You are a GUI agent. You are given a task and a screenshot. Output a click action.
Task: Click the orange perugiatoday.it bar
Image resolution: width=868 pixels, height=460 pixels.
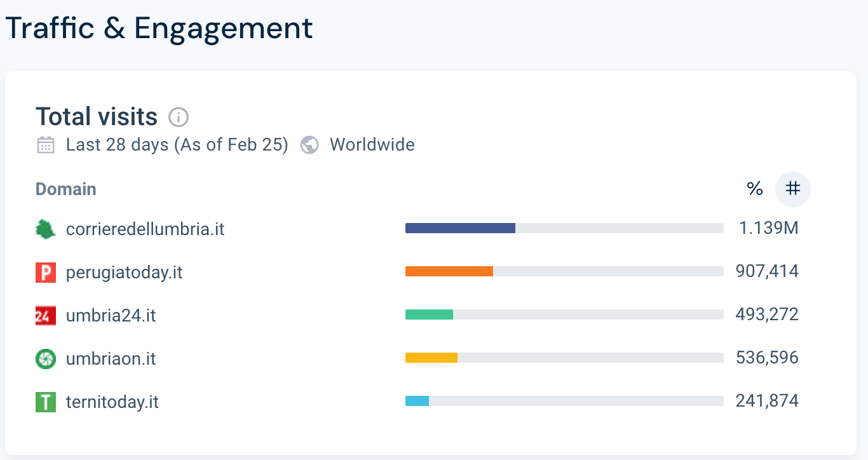coord(449,271)
